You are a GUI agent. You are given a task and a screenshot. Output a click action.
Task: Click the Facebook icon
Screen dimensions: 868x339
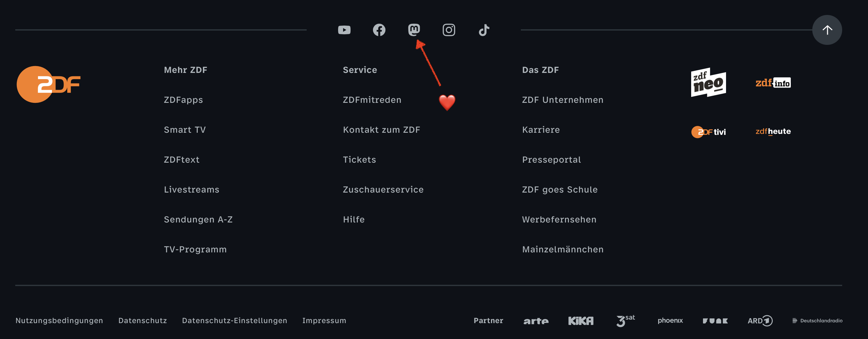tap(379, 30)
